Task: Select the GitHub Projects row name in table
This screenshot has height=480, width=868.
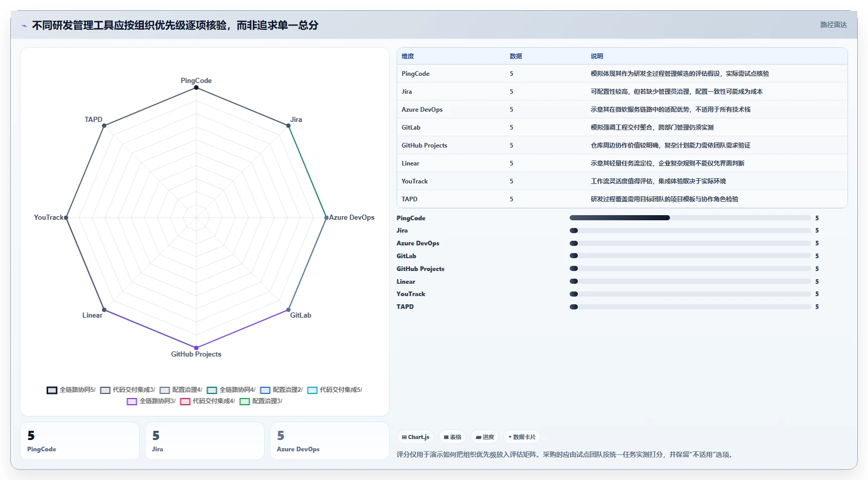Action: click(424, 145)
